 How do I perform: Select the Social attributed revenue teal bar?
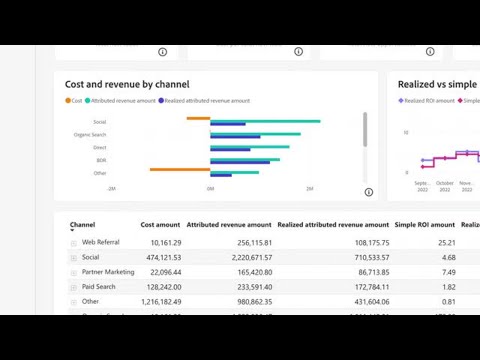[x=265, y=121]
